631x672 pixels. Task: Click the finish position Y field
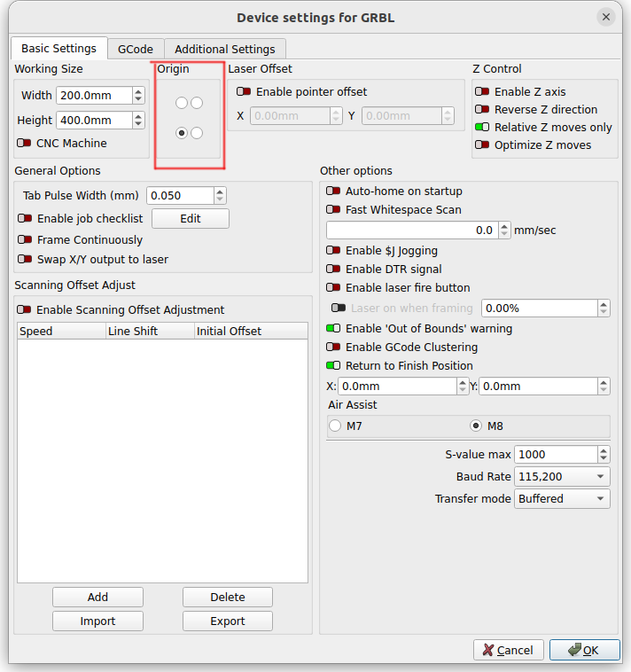tap(538, 387)
